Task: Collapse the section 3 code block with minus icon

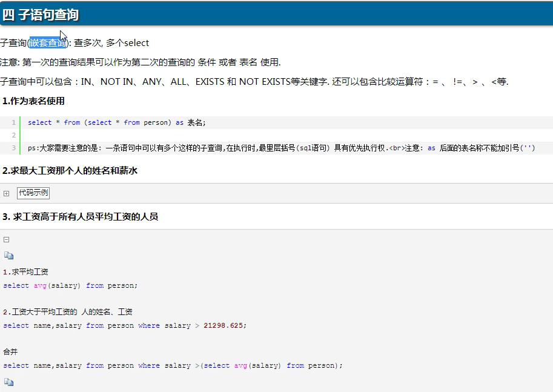Action: (x=6, y=239)
